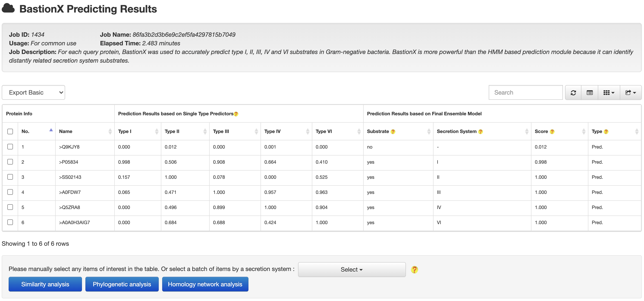Start Phylogenetic analysis
This screenshot has height=301, width=644.
pos(122,284)
